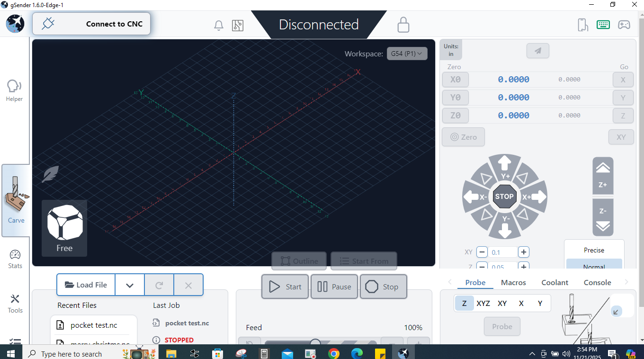Switch to the Macros tab

point(513,282)
